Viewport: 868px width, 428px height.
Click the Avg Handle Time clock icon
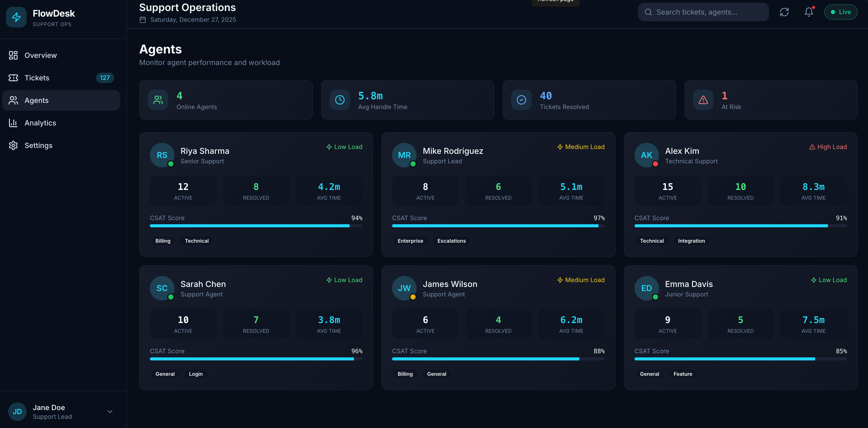click(x=340, y=100)
